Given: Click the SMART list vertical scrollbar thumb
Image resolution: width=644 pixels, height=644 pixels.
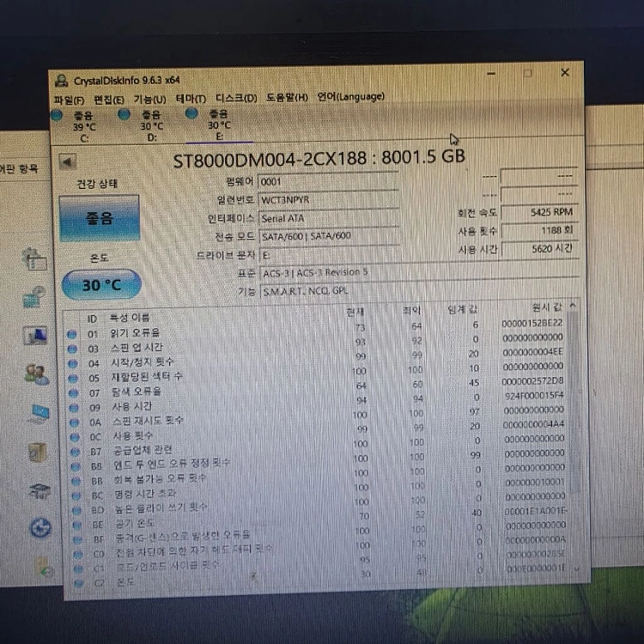Looking at the screenshot, I should coord(575,403).
